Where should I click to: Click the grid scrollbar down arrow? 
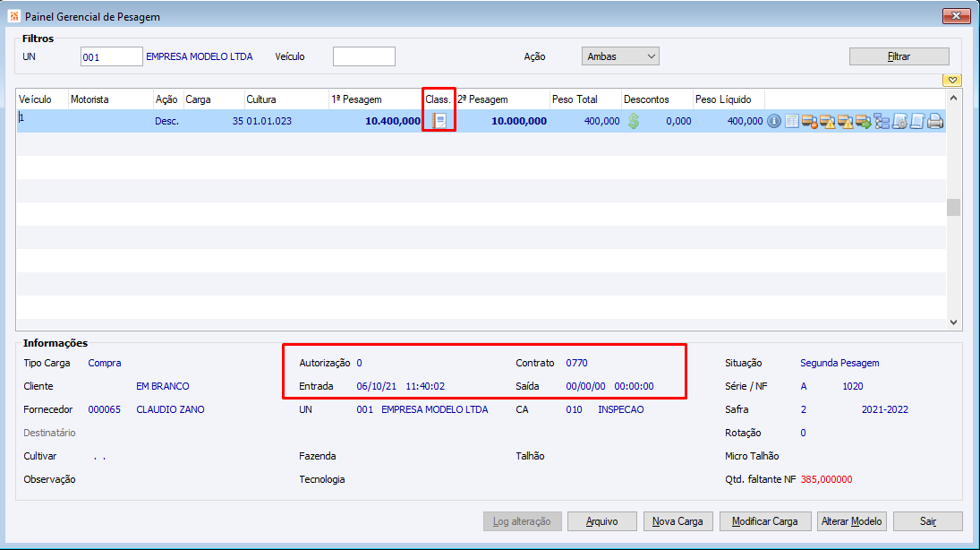click(x=953, y=322)
